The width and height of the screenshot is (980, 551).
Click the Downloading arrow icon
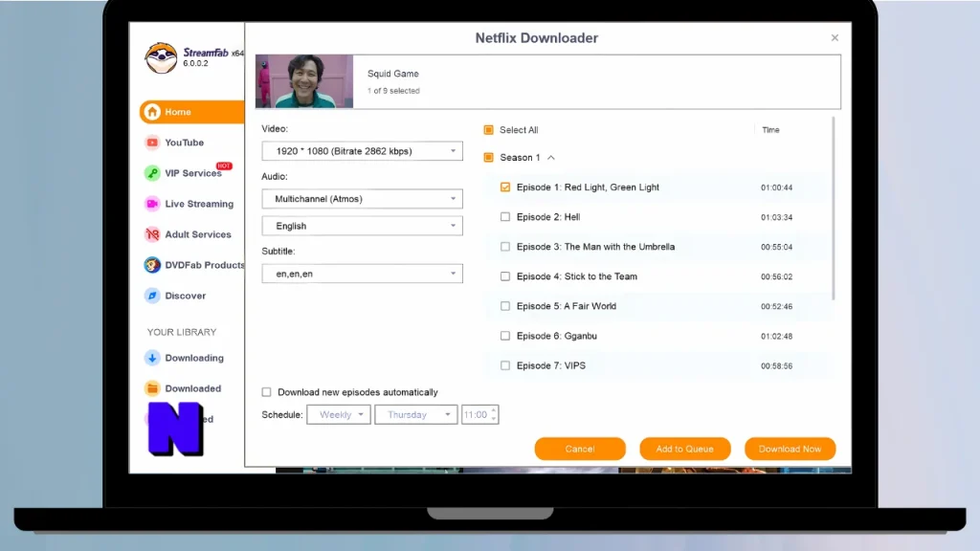coord(152,358)
